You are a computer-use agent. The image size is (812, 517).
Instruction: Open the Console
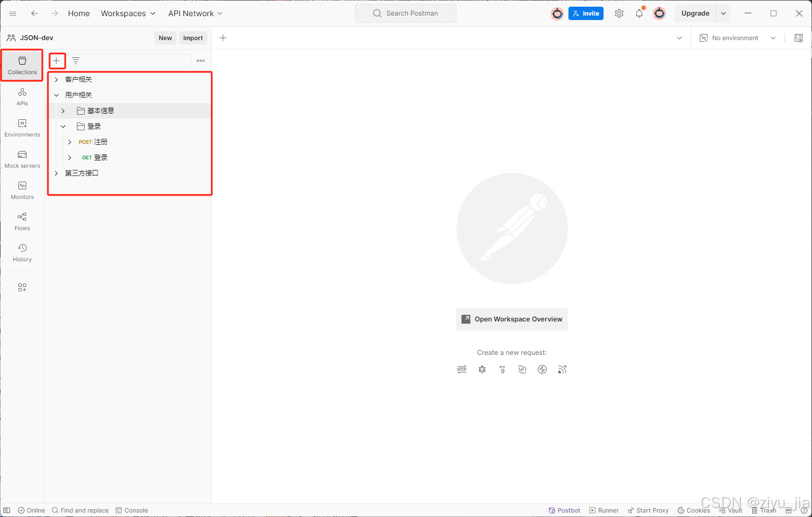(x=132, y=510)
